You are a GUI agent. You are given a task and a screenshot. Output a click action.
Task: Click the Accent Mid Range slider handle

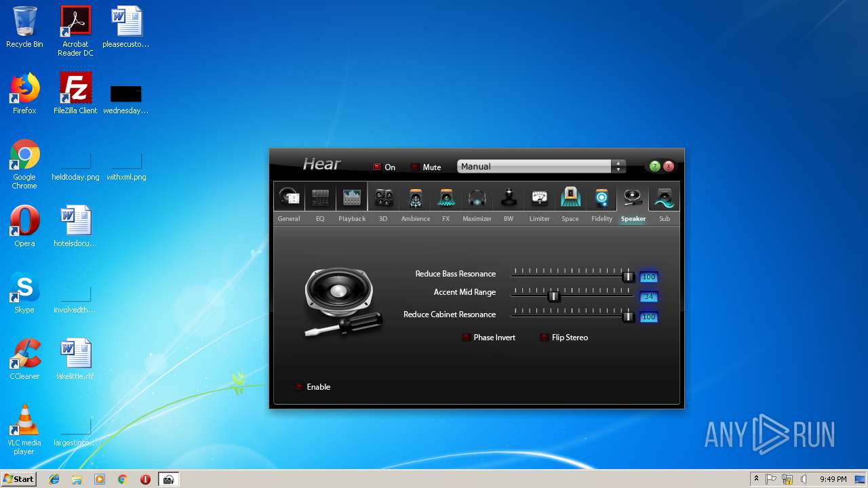point(554,296)
